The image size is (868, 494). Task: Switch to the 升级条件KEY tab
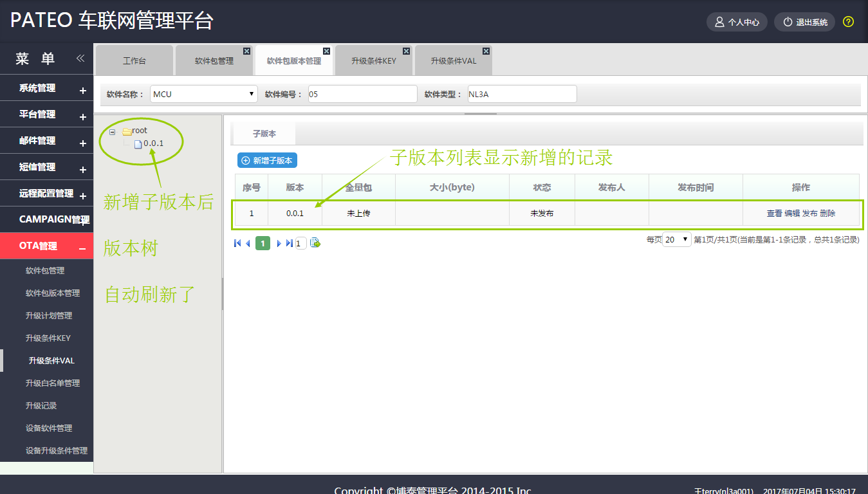click(x=374, y=61)
